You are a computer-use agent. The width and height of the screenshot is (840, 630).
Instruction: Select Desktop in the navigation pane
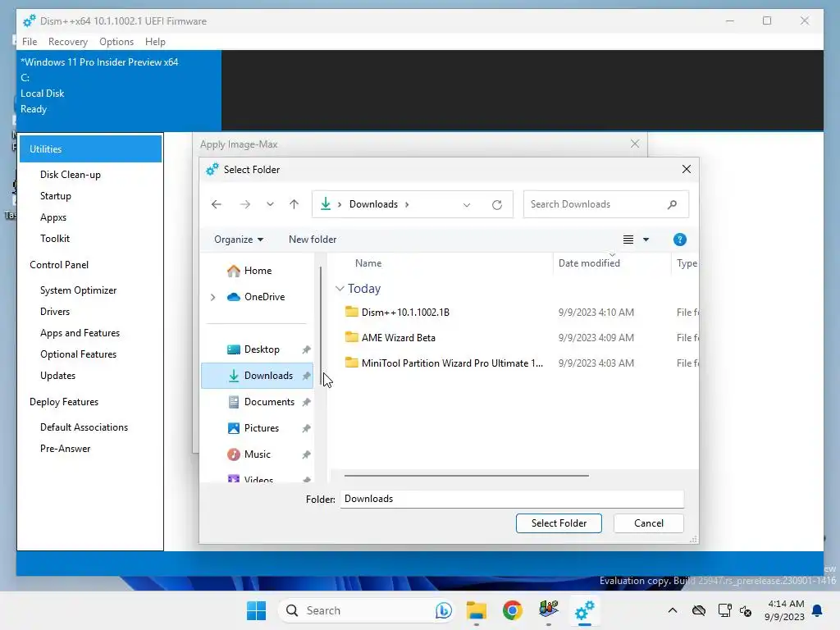pos(262,349)
